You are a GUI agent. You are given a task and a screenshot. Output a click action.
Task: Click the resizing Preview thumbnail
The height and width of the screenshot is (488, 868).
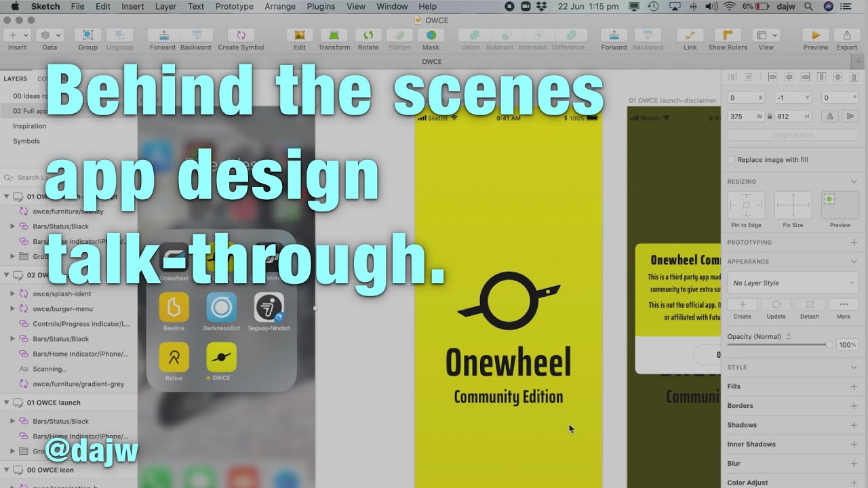pyautogui.click(x=840, y=205)
